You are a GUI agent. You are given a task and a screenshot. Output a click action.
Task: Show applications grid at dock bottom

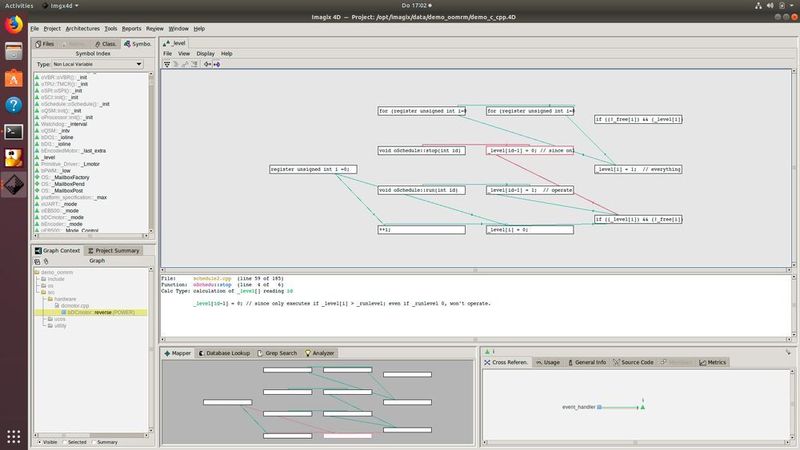pyautogui.click(x=14, y=436)
